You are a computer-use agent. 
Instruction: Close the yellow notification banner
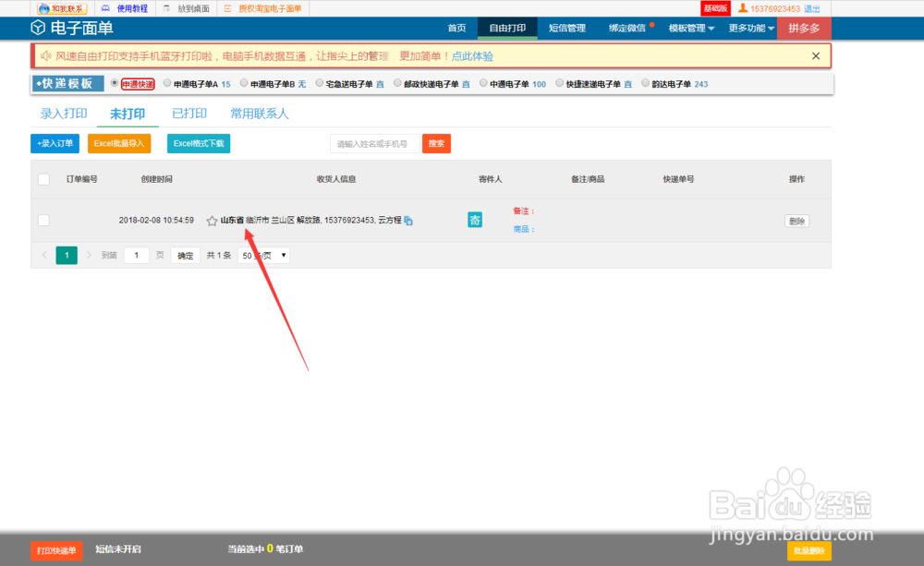[816, 56]
